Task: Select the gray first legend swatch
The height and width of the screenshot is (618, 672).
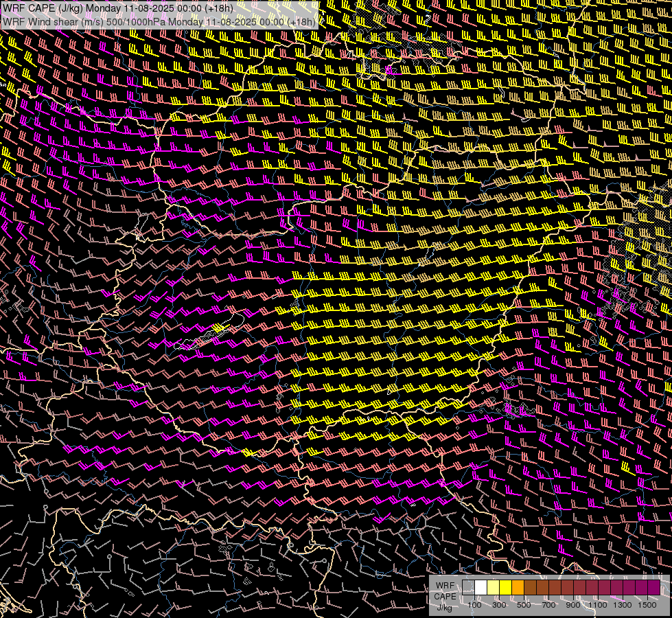Action: click(468, 588)
